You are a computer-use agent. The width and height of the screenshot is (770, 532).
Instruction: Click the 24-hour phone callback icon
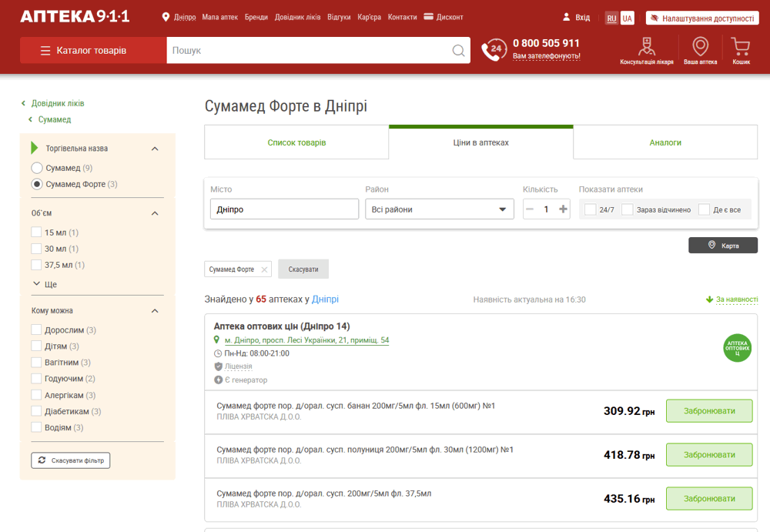[x=494, y=49]
